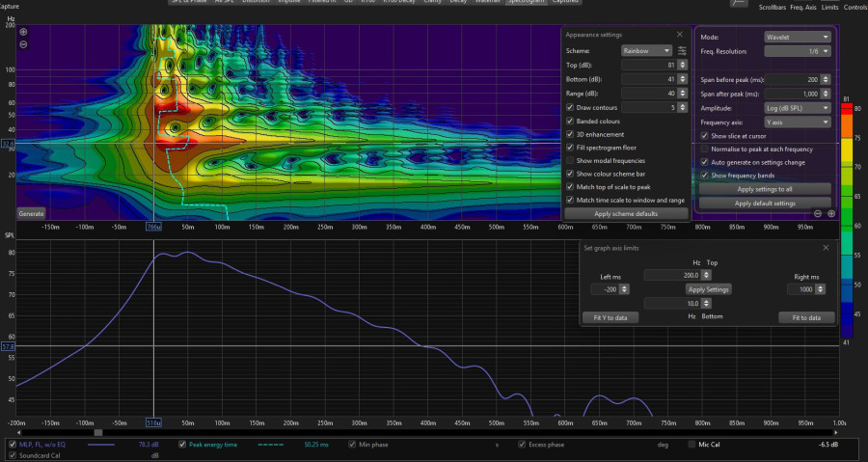Click the Generate button

click(x=31, y=213)
